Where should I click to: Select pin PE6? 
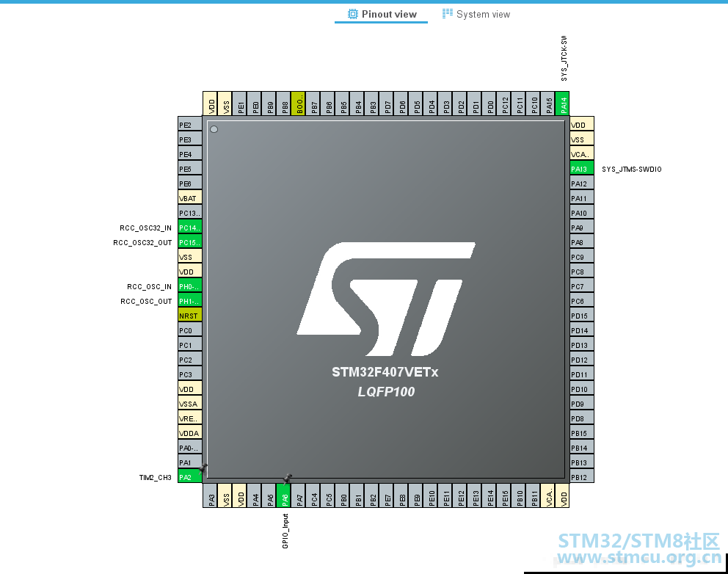pyautogui.click(x=190, y=184)
